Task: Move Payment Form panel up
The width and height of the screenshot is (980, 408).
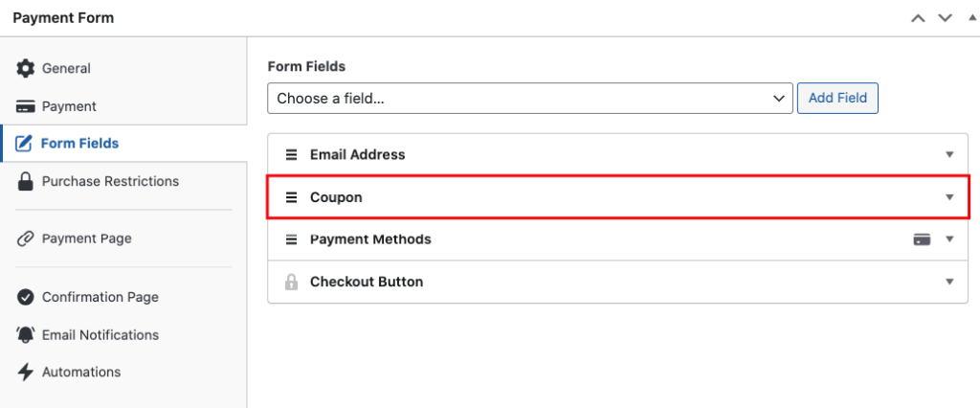Action: (918, 18)
